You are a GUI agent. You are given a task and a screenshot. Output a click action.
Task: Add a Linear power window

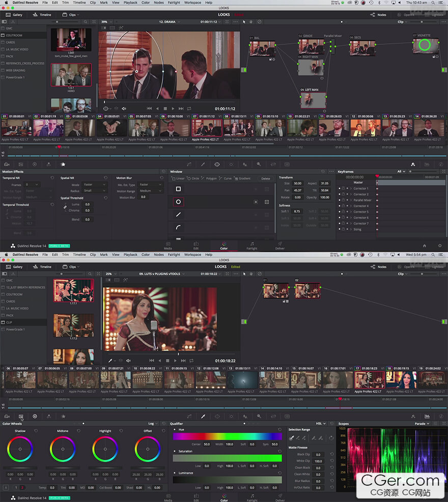pos(178,178)
